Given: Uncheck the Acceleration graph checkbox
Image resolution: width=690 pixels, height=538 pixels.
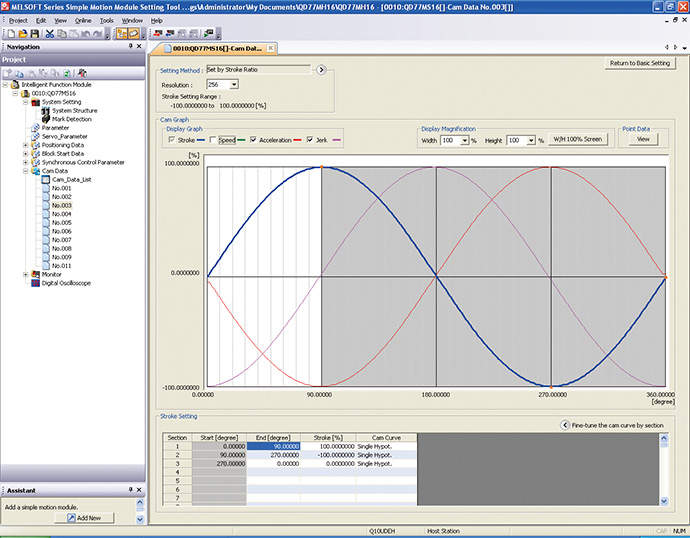Looking at the screenshot, I should coord(252,140).
